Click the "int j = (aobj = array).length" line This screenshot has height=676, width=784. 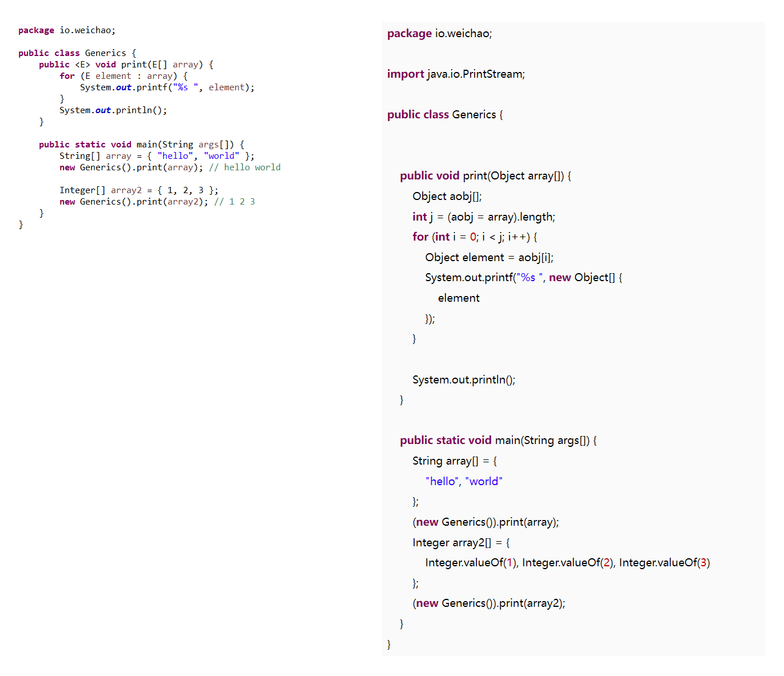click(x=483, y=217)
